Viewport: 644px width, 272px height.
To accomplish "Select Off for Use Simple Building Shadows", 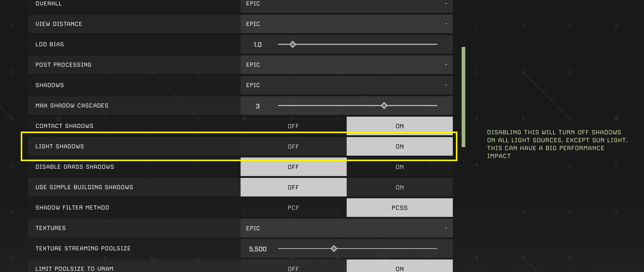I will pos(293,187).
